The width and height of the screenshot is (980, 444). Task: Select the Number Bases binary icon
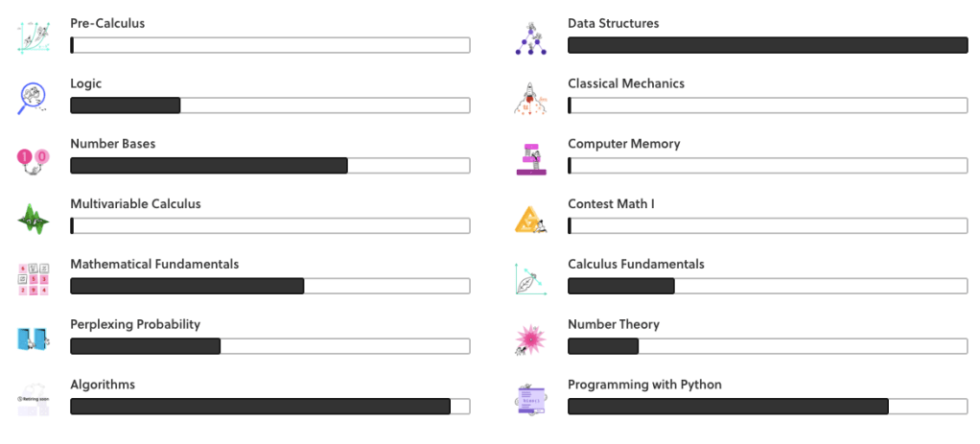(34, 157)
